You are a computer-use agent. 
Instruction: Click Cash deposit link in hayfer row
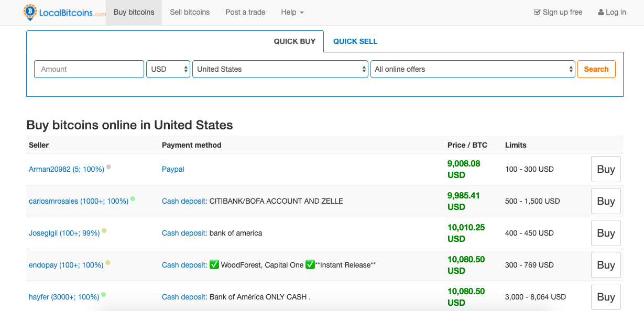[184, 297]
